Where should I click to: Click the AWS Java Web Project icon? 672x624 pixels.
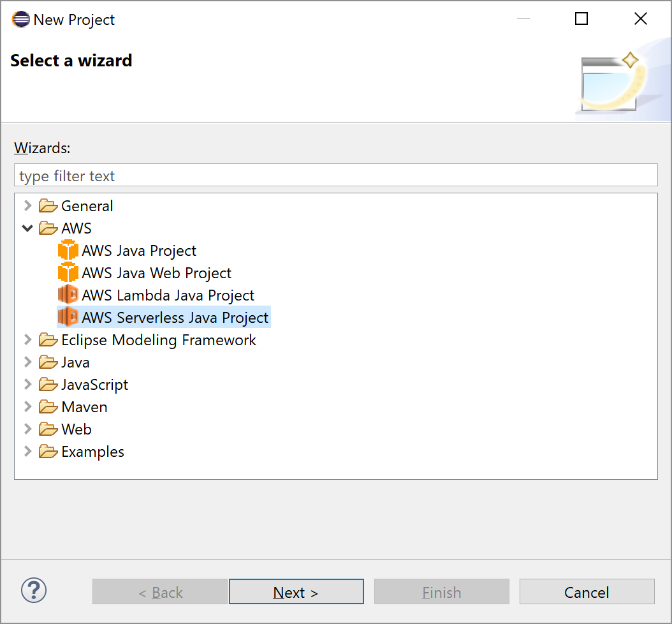(68, 273)
